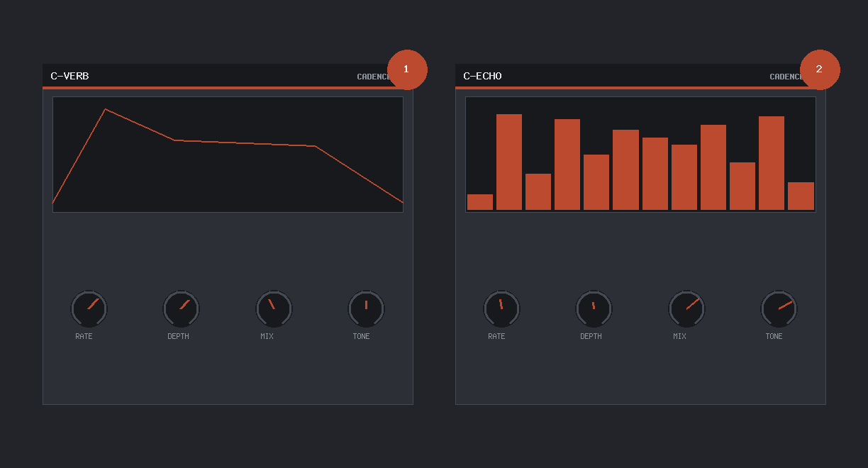
Task: Select the MIX knob in C-VERB
Action: pos(274,309)
